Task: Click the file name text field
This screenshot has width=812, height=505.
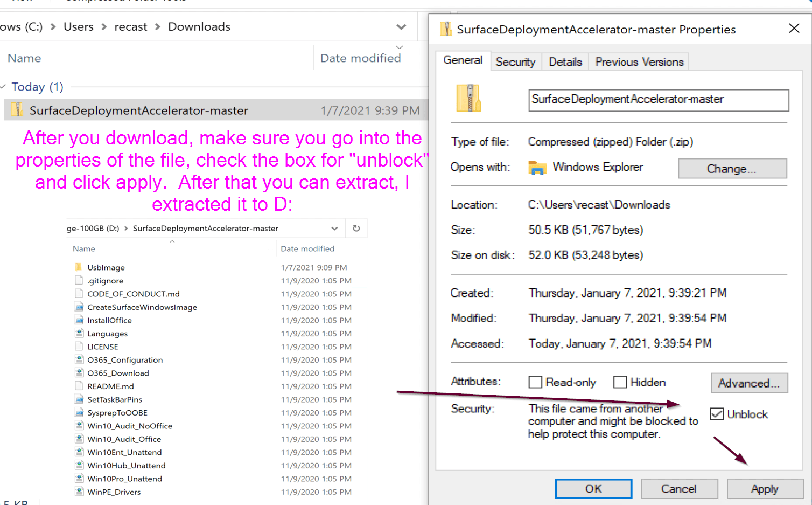Action: tap(658, 100)
